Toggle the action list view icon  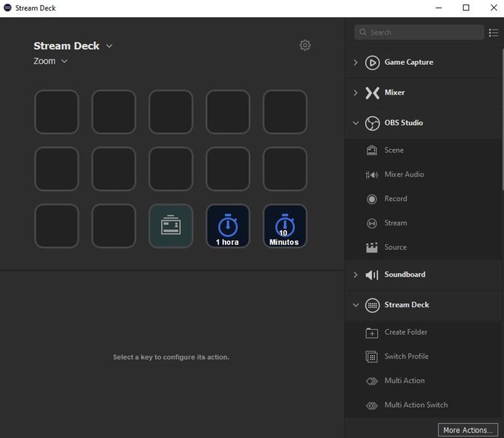click(x=493, y=33)
